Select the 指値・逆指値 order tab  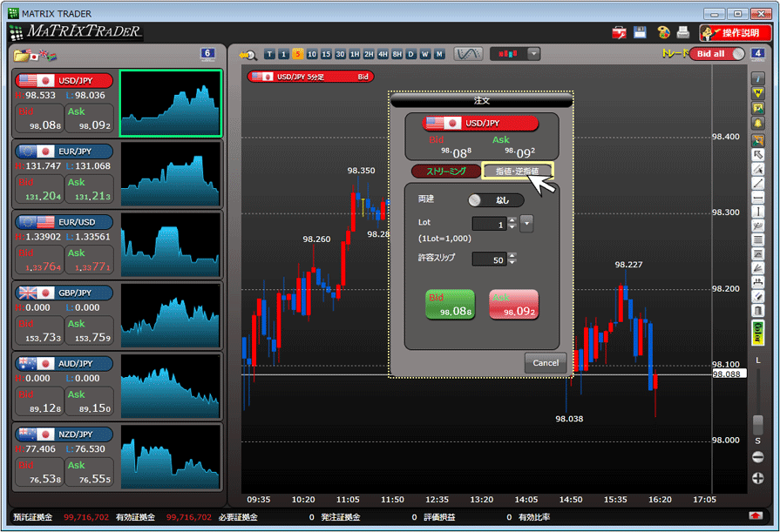518,171
